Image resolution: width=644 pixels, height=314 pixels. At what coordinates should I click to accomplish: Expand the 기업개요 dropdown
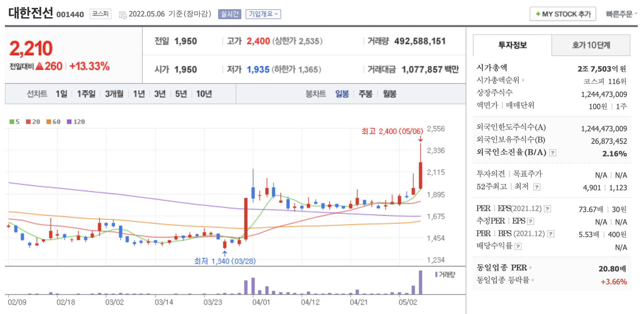[263, 14]
